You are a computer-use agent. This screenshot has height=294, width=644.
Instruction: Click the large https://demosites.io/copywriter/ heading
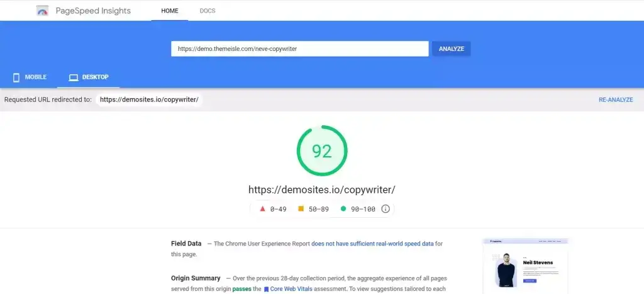click(x=321, y=189)
